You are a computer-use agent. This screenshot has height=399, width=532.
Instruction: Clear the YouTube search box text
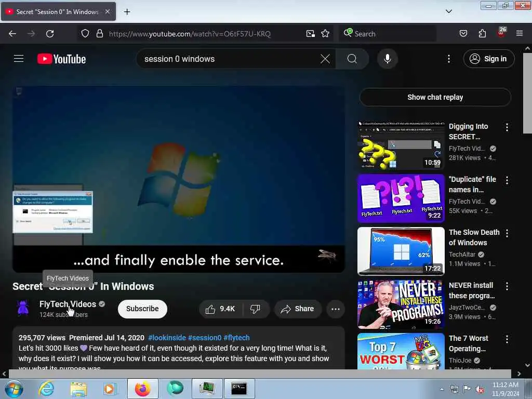(x=325, y=59)
